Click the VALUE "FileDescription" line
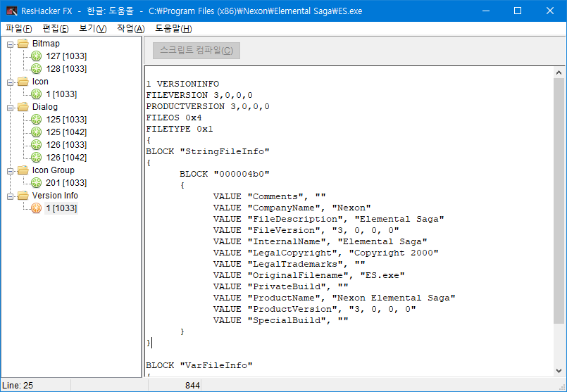567x392 pixels. [329, 219]
